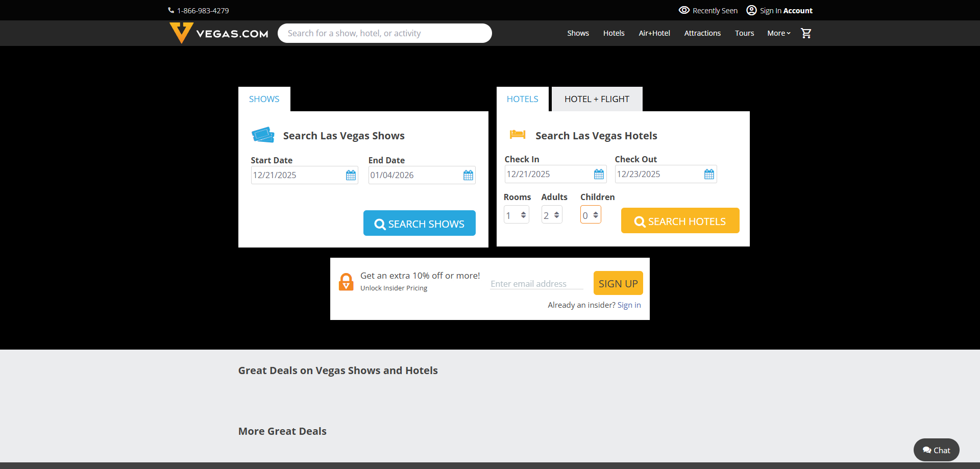Focus the Enter email address field
Viewport: 980px width, 469px height.
click(x=536, y=284)
